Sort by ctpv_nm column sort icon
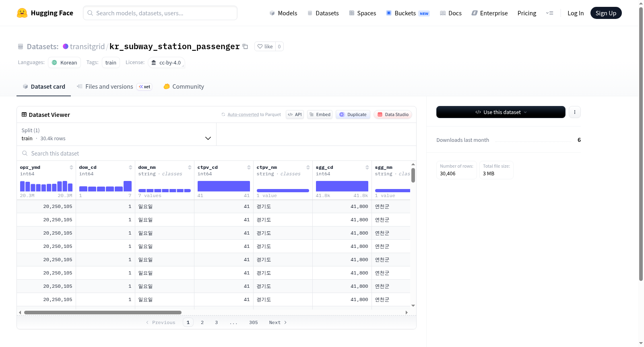This screenshot has height=347, width=644. tap(308, 167)
